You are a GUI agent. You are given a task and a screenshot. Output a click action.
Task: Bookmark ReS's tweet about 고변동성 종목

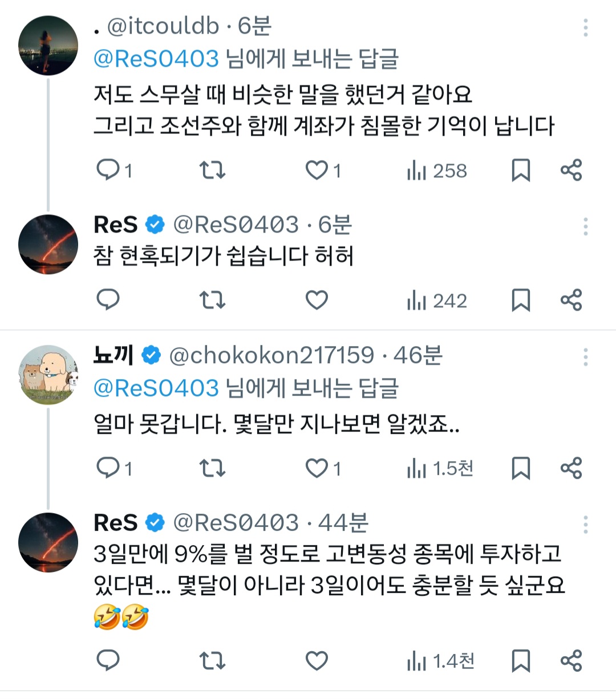(x=521, y=661)
